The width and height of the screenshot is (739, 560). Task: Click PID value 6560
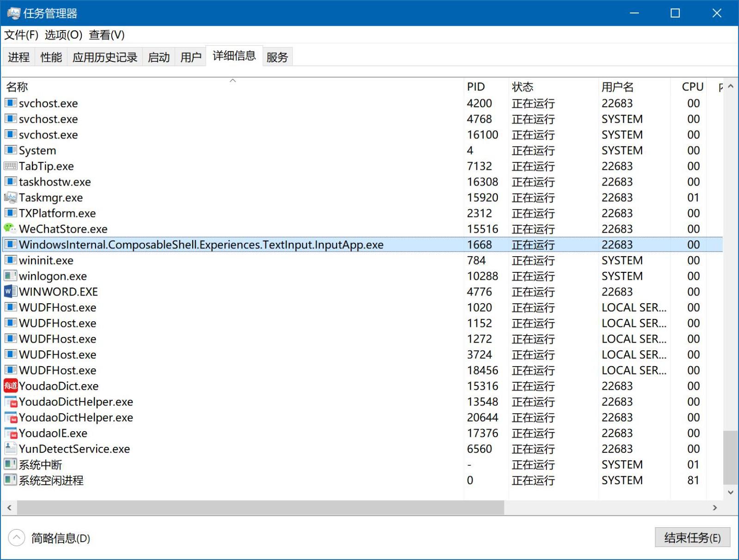tap(479, 449)
